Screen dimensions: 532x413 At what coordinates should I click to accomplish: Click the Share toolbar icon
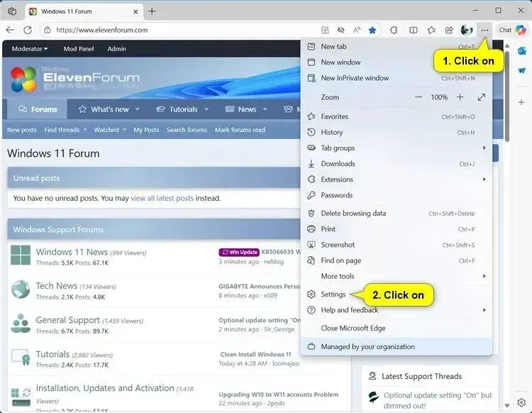(449, 31)
